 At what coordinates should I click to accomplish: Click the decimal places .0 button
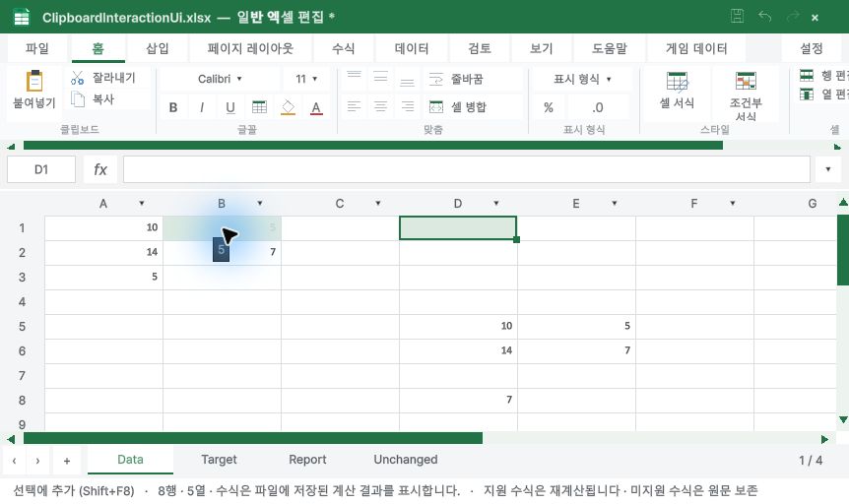tap(597, 107)
